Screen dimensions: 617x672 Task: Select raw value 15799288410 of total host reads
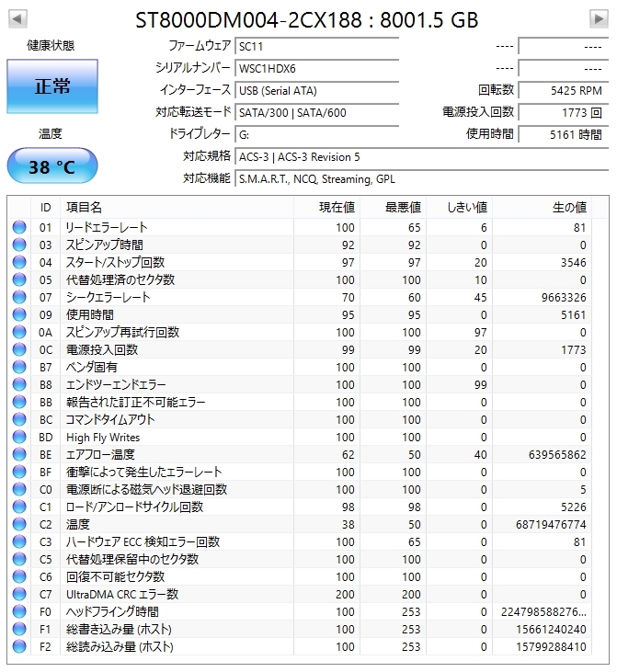tap(551, 647)
